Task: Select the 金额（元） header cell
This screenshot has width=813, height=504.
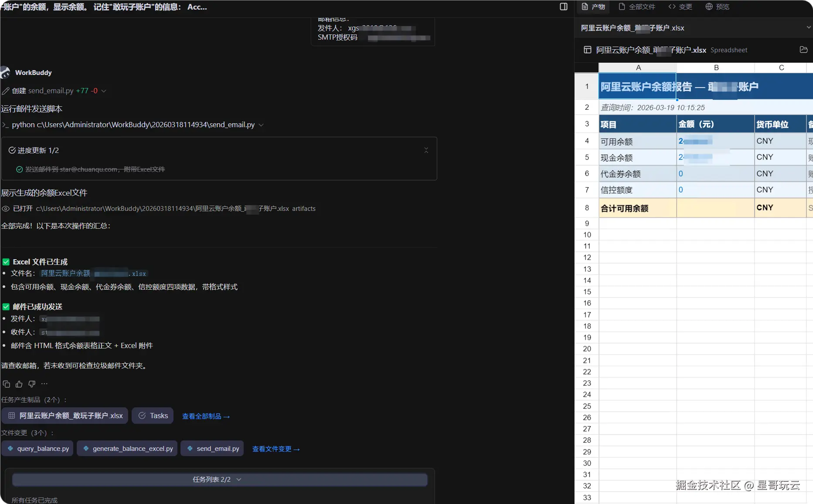Action: [x=716, y=124]
